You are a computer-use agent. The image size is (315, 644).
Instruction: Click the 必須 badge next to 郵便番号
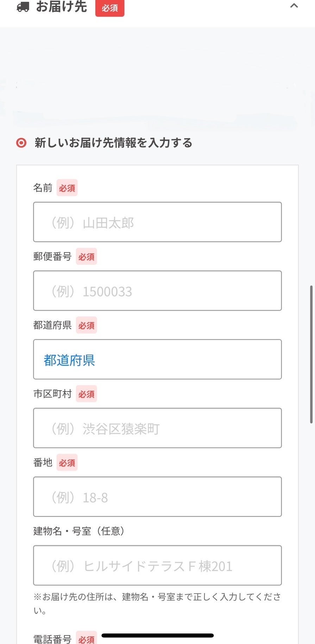point(86,257)
